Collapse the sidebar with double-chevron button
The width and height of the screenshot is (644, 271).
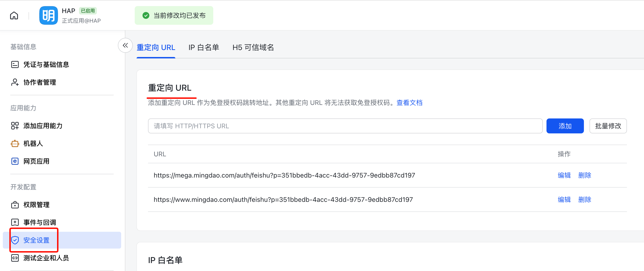125,45
